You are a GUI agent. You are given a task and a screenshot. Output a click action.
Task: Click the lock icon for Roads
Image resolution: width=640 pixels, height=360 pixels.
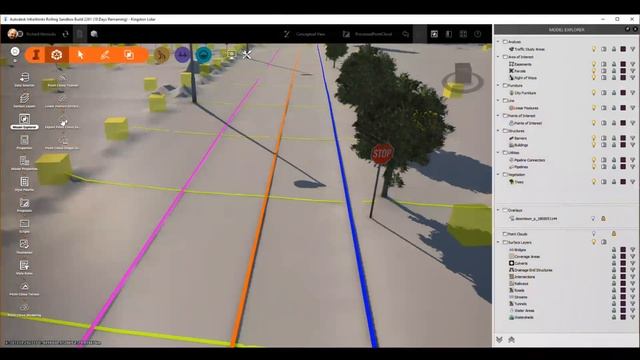(x=614, y=290)
